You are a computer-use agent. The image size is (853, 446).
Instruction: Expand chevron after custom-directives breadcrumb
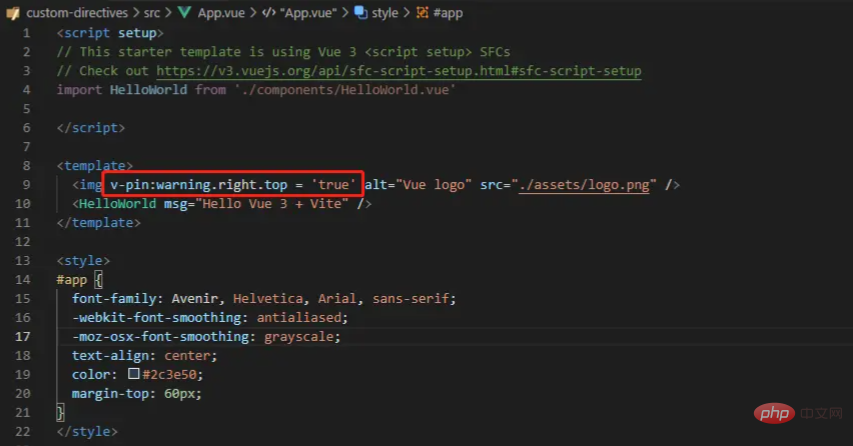(135, 13)
